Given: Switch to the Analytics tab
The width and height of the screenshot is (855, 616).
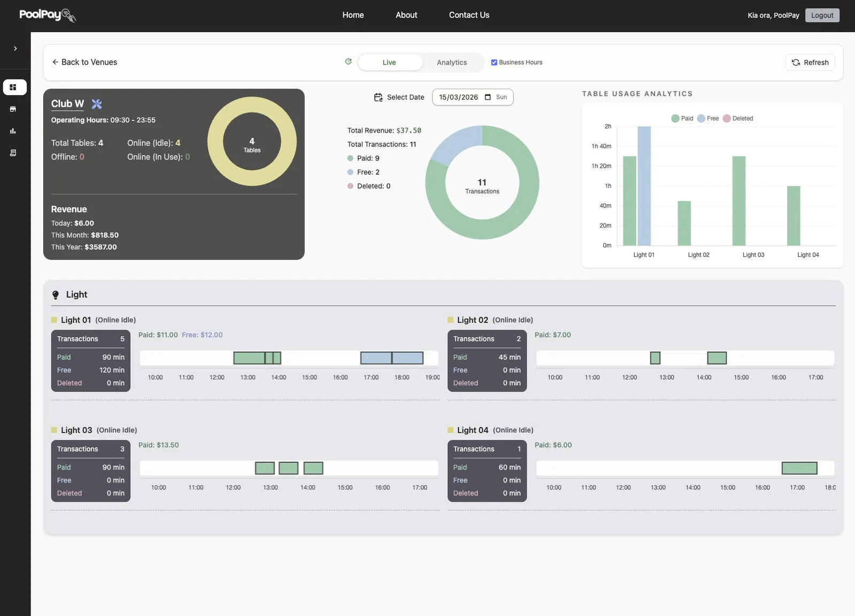Looking at the screenshot, I should pos(452,63).
